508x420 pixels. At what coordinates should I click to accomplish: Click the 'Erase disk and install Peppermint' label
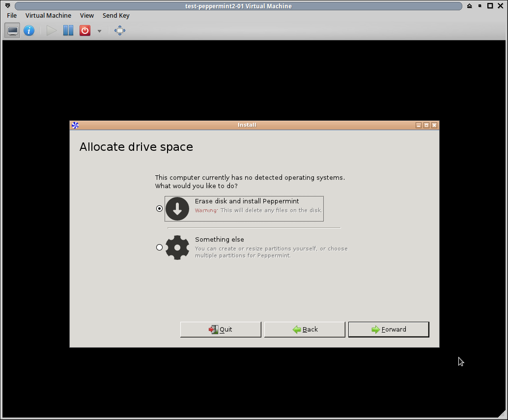point(247,201)
